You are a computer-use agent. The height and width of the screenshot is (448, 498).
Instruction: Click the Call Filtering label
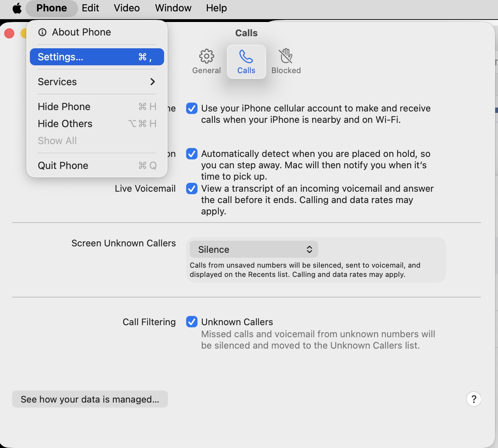coord(149,322)
